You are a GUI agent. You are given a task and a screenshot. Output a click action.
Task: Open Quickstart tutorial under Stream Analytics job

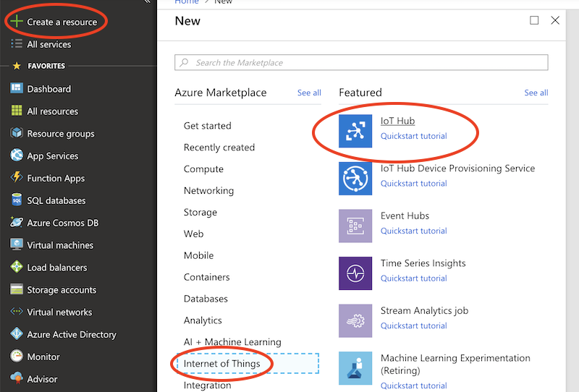pyautogui.click(x=413, y=325)
